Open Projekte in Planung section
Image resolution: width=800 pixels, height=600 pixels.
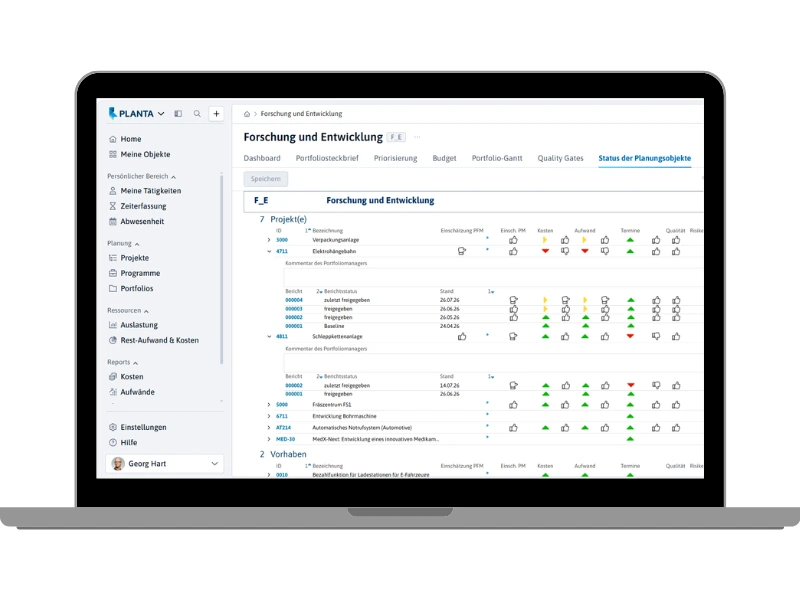tap(129, 258)
